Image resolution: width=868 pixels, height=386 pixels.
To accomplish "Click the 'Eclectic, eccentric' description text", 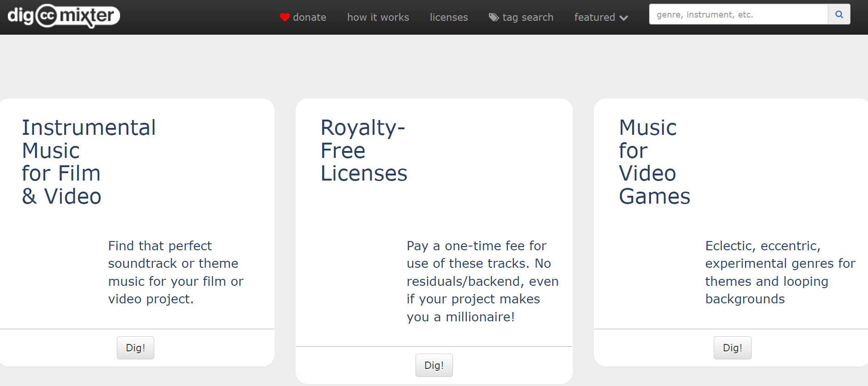I will tap(780, 272).
